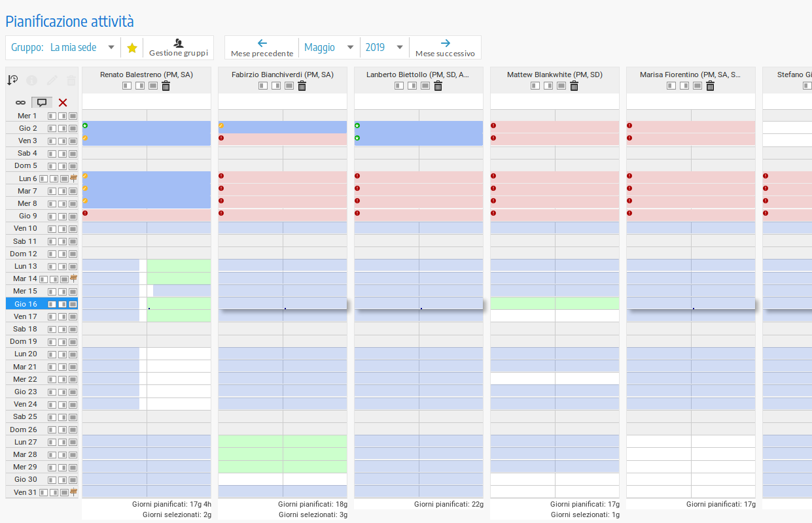Select morning half-days for Renato Balestreno
The image size is (812, 523).
127,86
